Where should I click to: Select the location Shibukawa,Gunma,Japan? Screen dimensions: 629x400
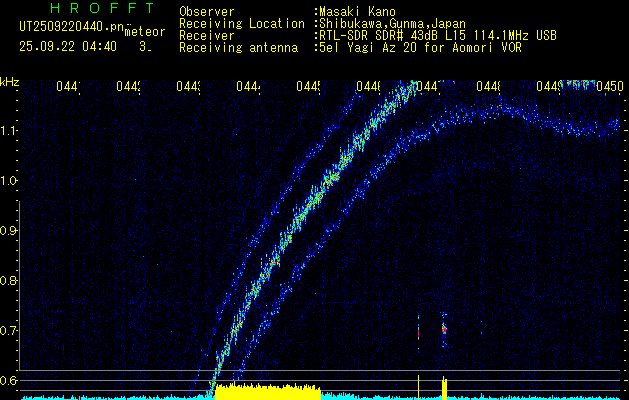pos(393,24)
